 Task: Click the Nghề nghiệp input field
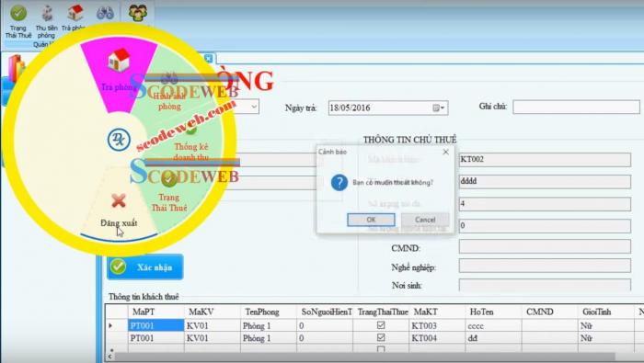(x=545, y=266)
